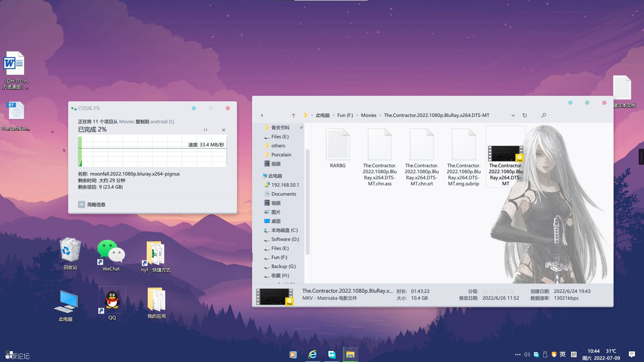Cancel the copy with the X button

[x=223, y=130]
